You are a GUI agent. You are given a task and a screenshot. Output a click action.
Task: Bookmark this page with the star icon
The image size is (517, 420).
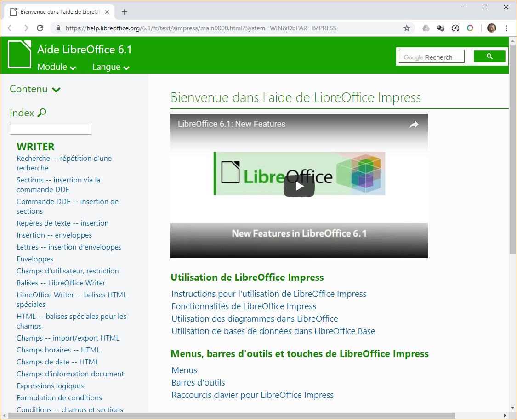407,28
